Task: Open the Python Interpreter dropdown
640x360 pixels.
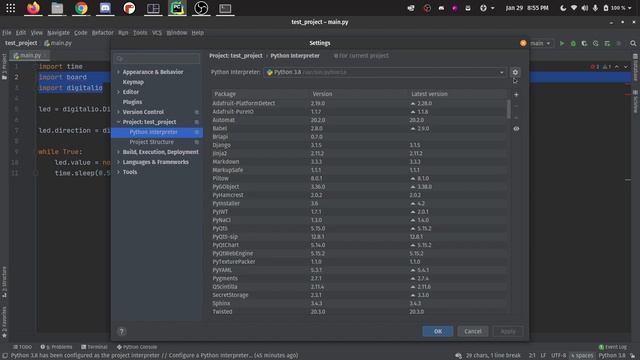Action: (x=384, y=72)
